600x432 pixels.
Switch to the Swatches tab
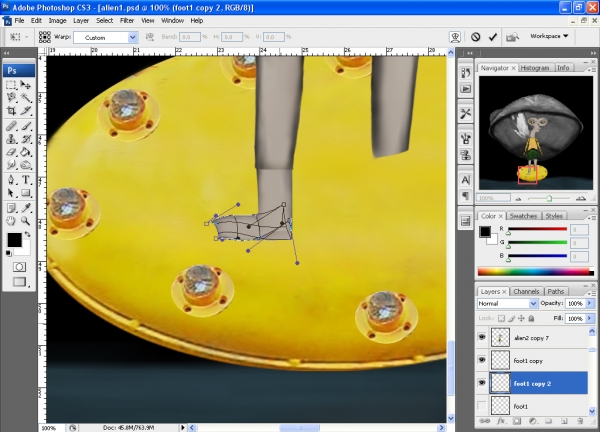[523, 216]
